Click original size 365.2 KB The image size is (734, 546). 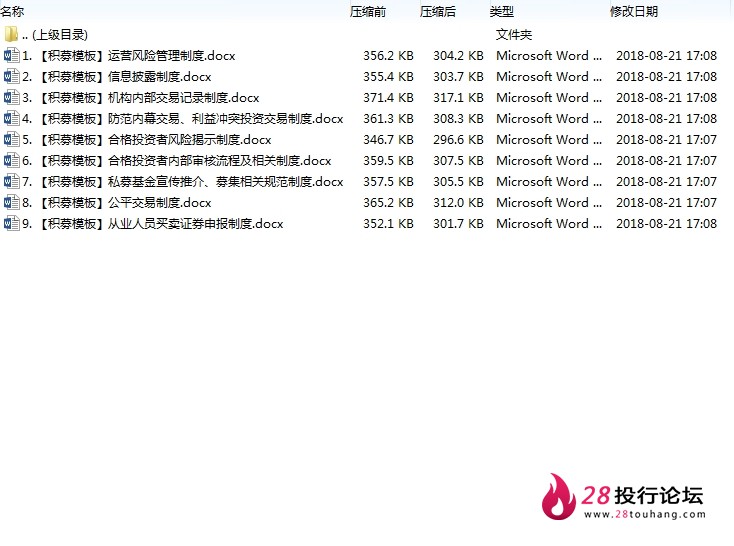(389, 203)
